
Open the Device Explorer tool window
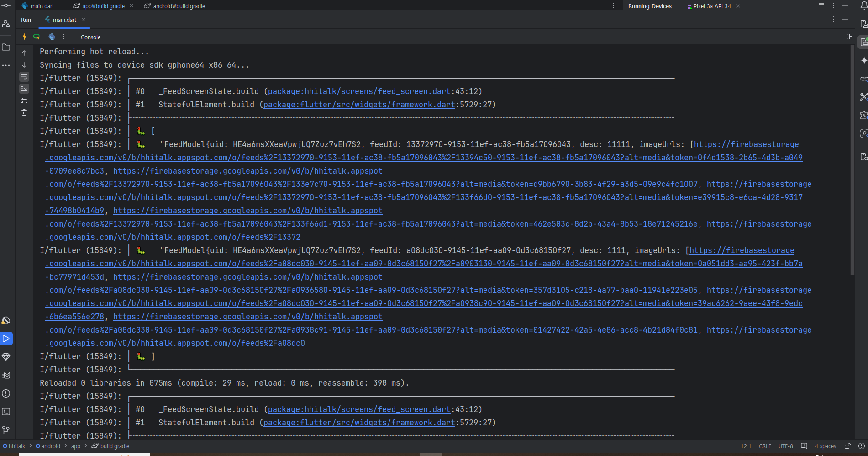click(x=863, y=157)
